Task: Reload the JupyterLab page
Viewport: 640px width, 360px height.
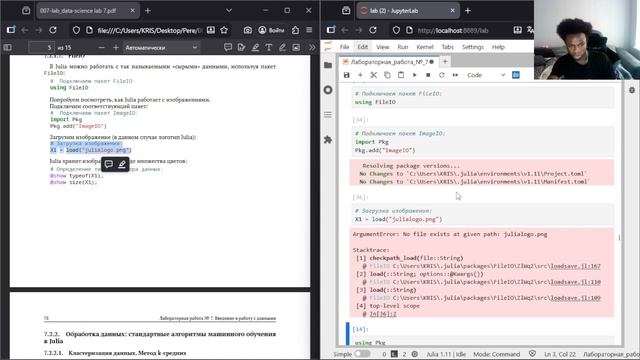Action: [373, 30]
